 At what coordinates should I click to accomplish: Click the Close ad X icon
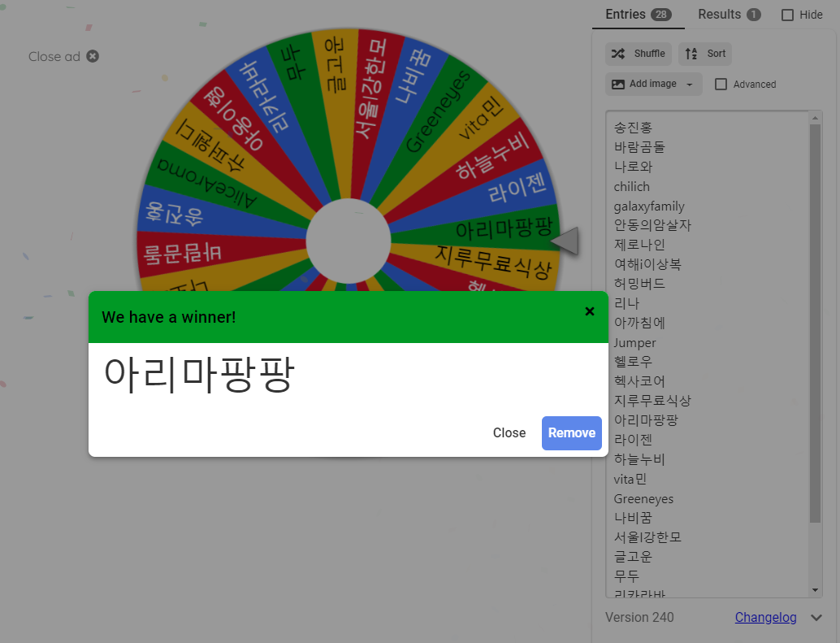(x=93, y=56)
